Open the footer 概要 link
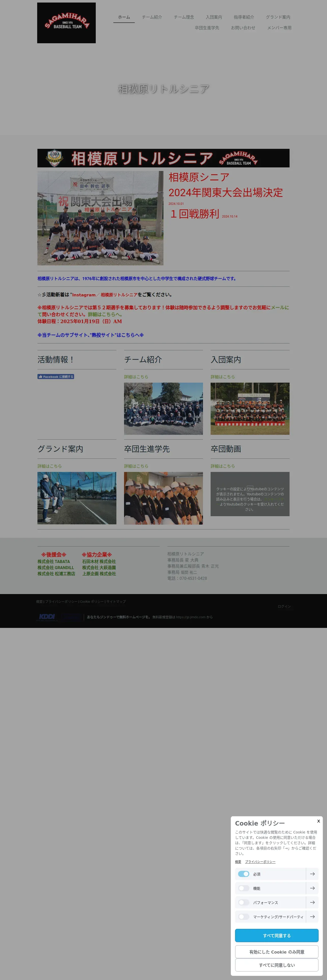 (x=39, y=602)
